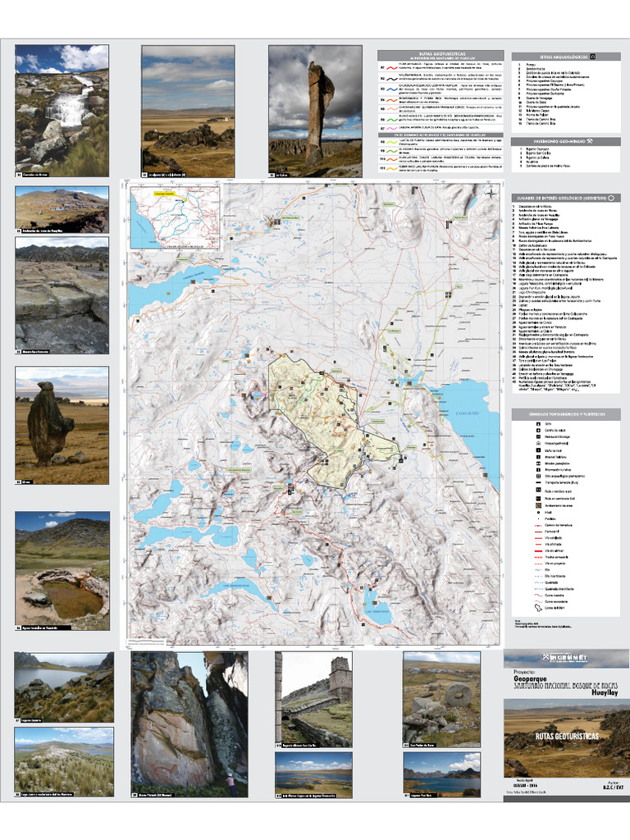This screenshot has width=630, height=840.
Task: Click the red R1 route line swatch
Action: (392, 68)
